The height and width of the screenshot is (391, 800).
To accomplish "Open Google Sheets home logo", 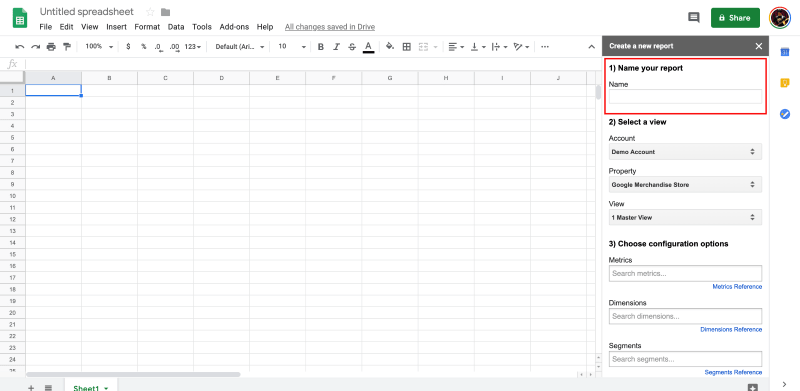I will pos(20,18).
